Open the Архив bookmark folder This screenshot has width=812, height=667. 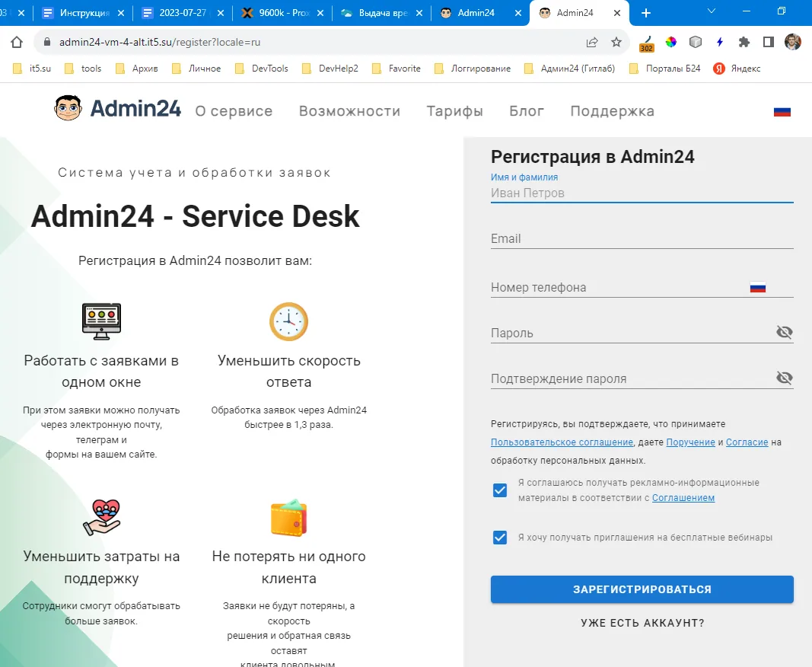137,69
